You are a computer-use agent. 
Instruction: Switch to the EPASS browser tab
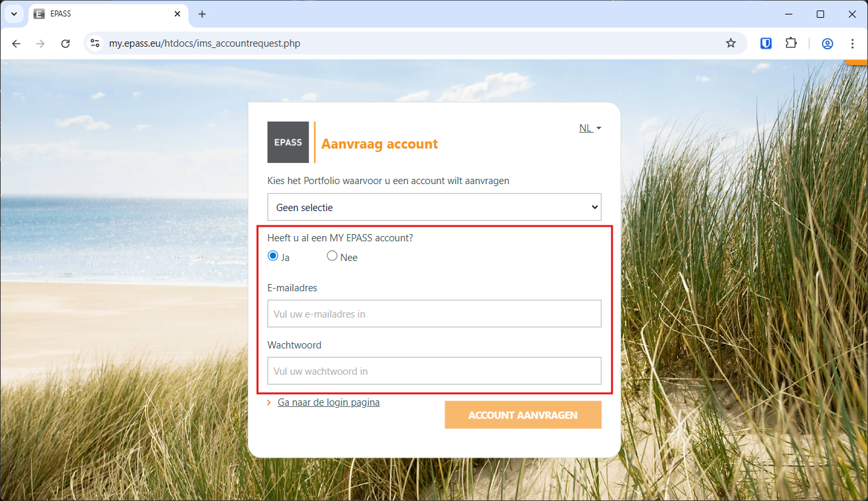[108, 14]
